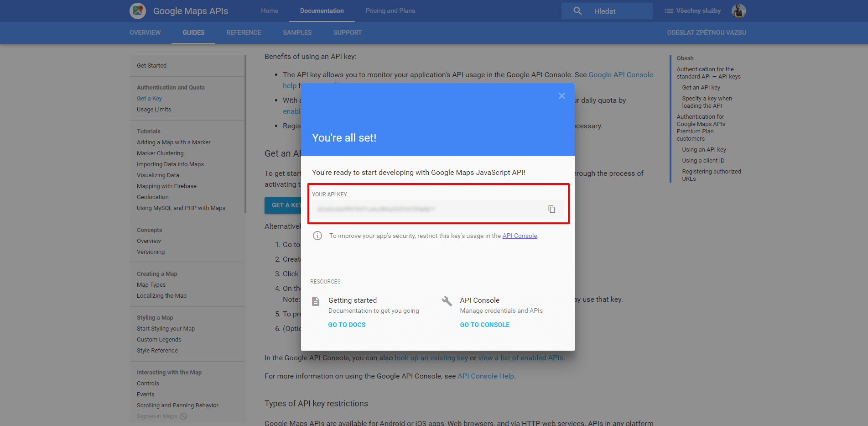Open Concepts Overview sidebar link
Viewport: 868px width, 426px height.
[149, 241]
